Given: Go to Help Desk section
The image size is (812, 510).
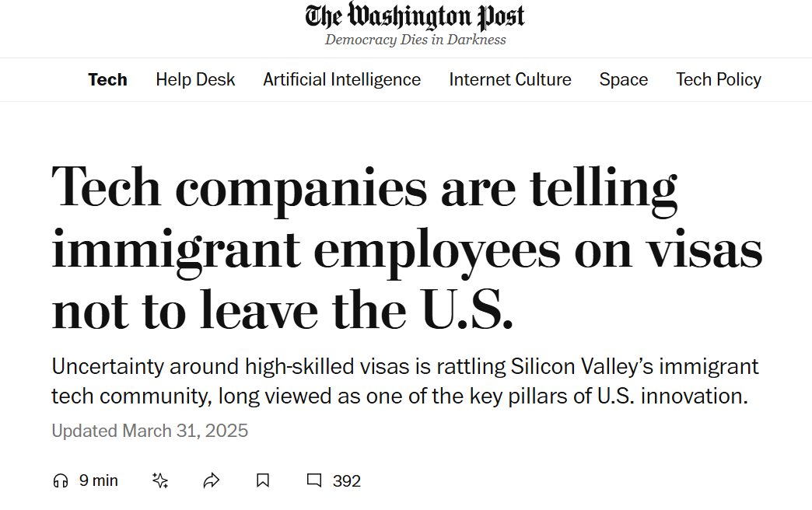Looking at the screenshot, I should tap(195, 80).
